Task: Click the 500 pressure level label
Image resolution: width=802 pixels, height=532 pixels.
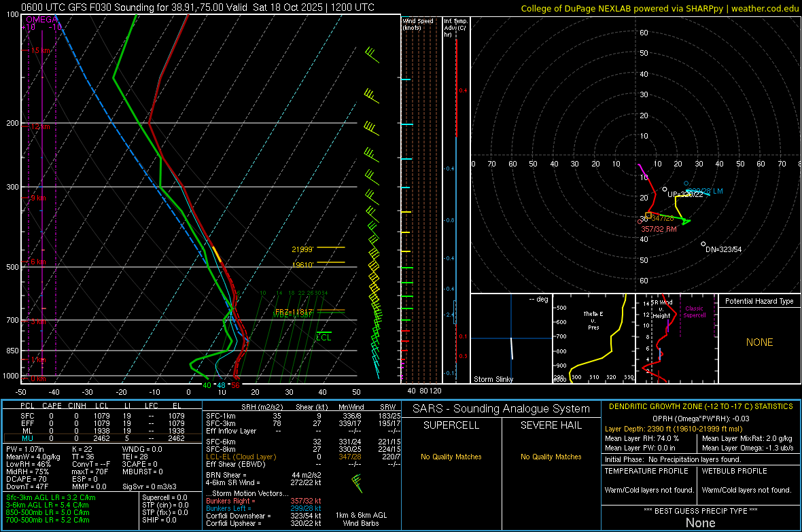Action: coord(12,266)
